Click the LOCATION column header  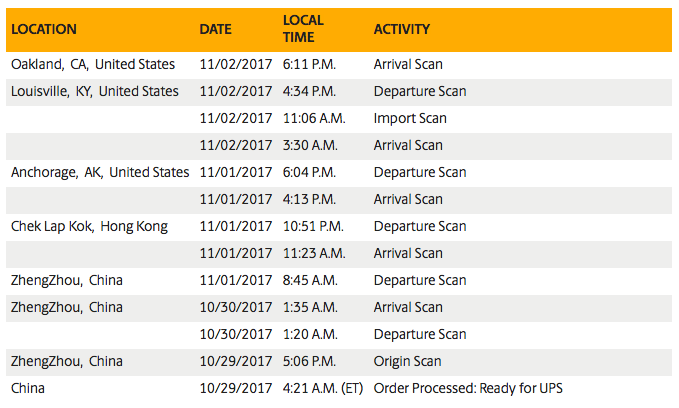tap(44, 29)
